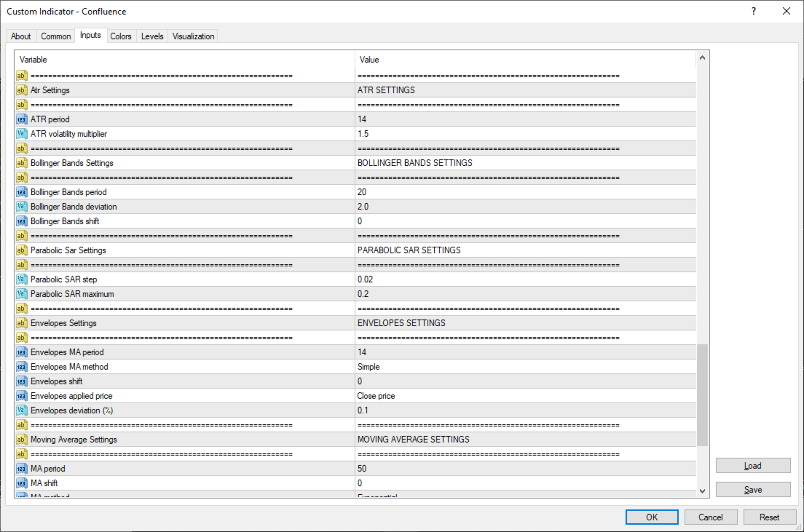Click the dialog help question mark button
Image resolution: width=804 pixels, height=532 pixels.
[754, 11]
